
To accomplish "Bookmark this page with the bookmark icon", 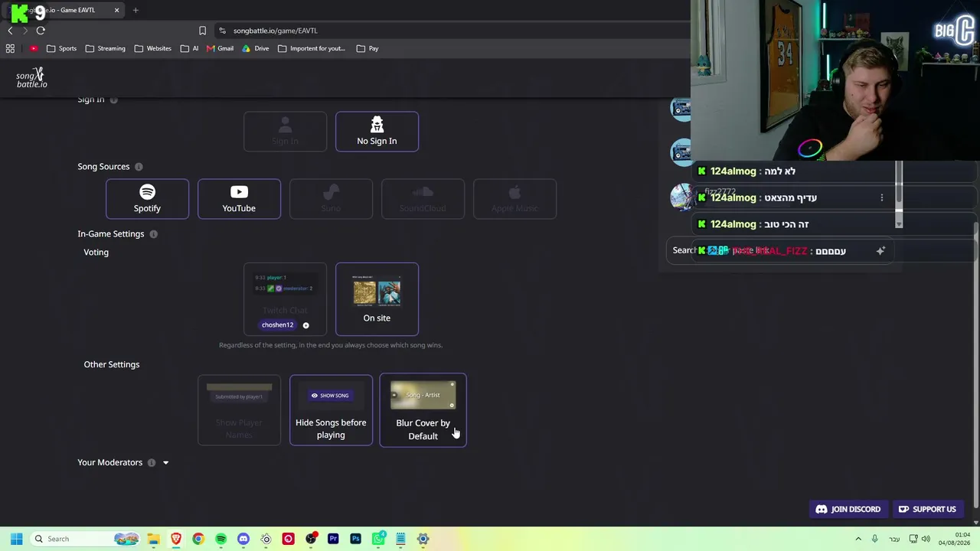I will [x=202, y=31].
